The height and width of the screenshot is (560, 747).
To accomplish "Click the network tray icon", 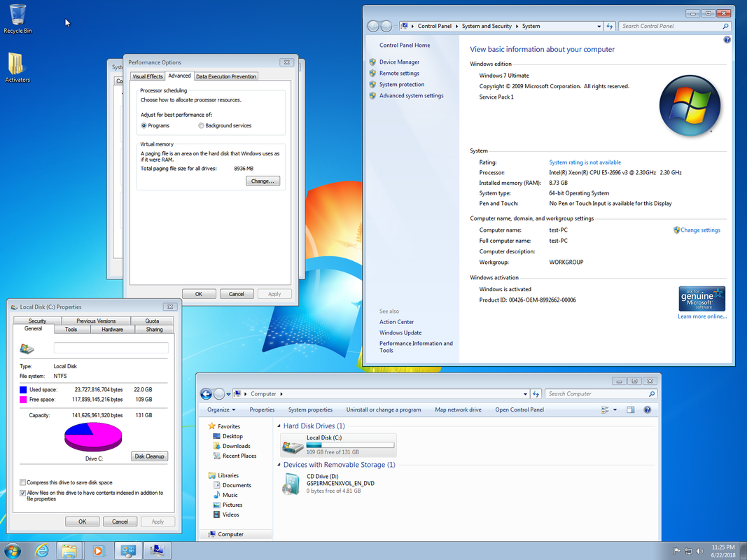I will 688,551.
